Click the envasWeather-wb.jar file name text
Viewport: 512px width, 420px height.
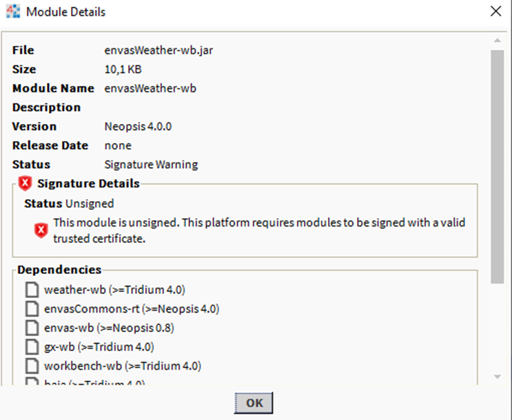point(158,50)
